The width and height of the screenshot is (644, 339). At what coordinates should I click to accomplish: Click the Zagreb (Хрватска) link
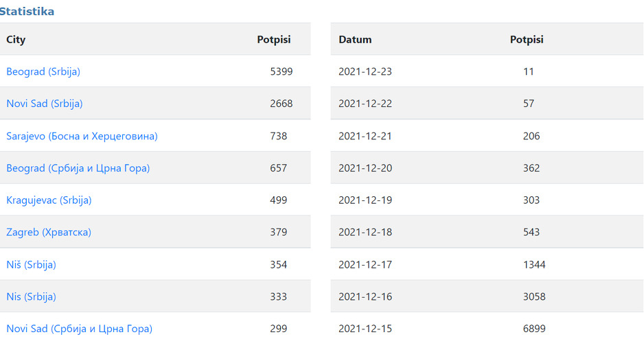coord(49,232)
